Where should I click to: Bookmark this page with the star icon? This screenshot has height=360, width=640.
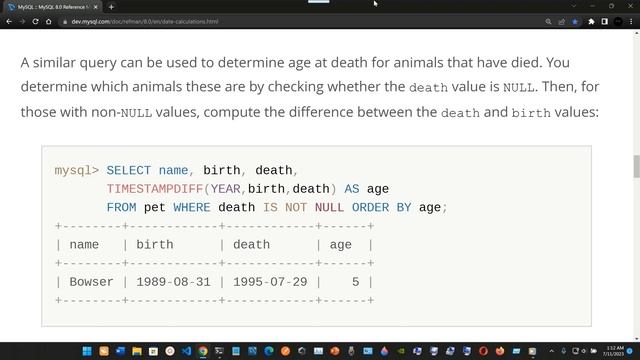[x=575, y=22]
